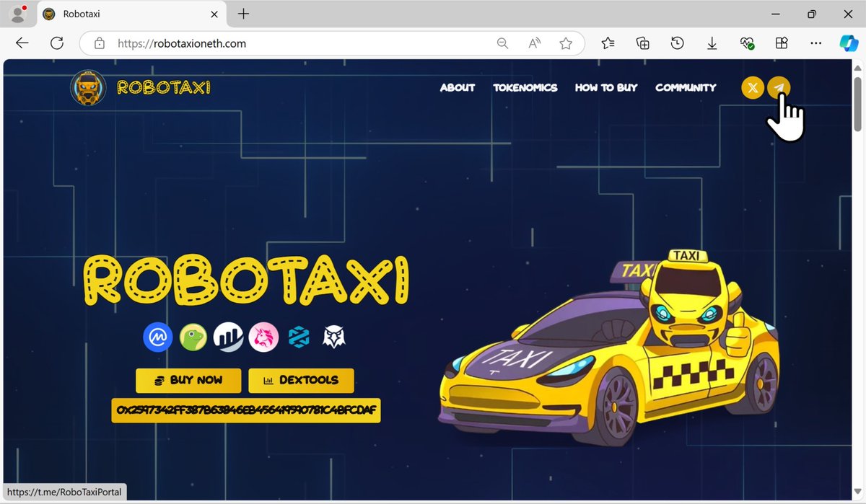Go to the ABOUT section
This screenshot has width=866, height=504.
pyautogui.click(x=458, y=88)
